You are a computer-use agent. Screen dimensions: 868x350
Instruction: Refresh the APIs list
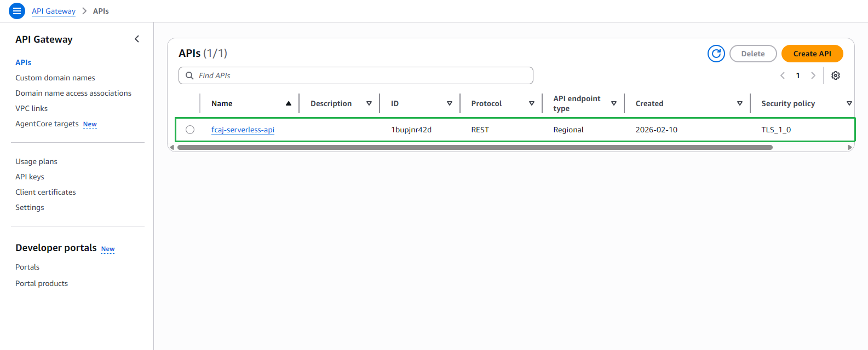point(716,54)
